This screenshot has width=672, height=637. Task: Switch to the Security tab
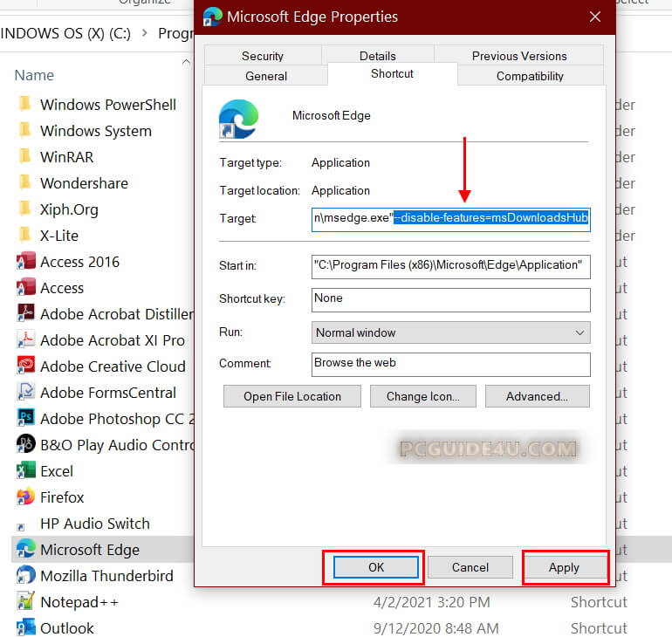tap(263, 56)
